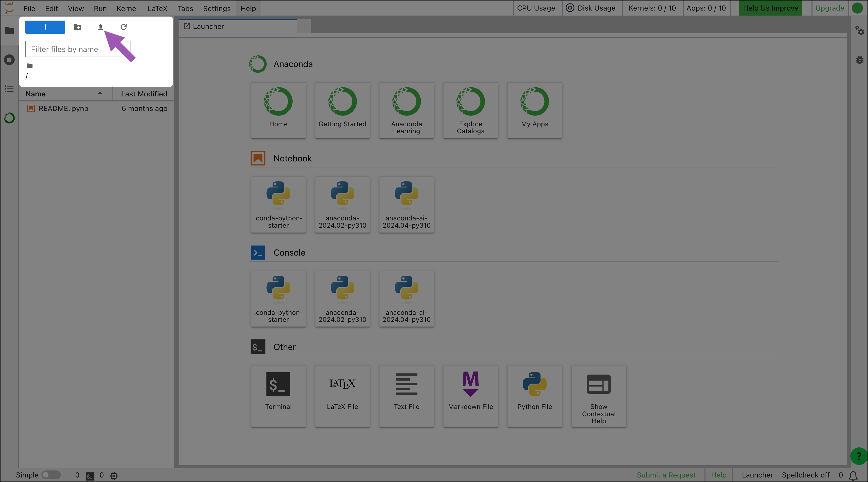Viewport: 868px width, 482px height.
Task: Open the File menu
Action: [29, 9]
